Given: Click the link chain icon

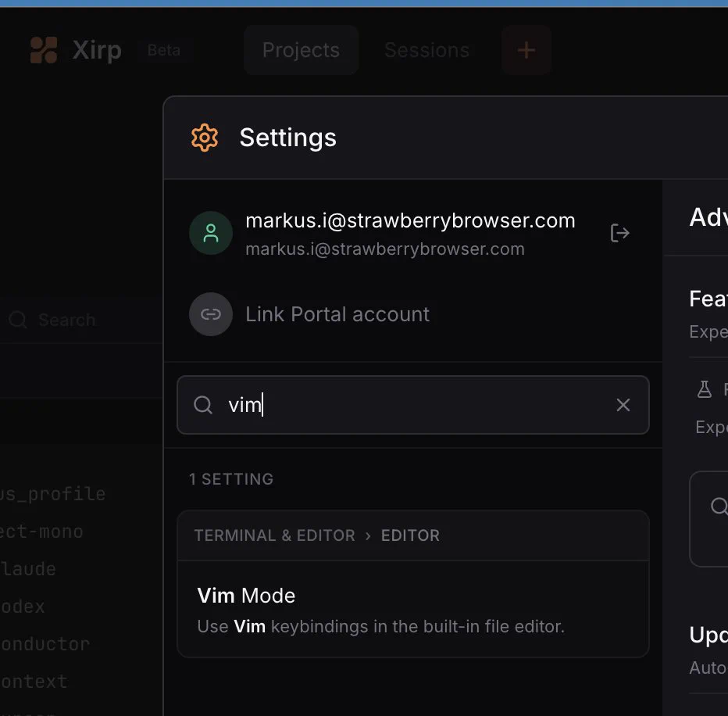Looking at the screenshot, I should (x=211, y=314).
